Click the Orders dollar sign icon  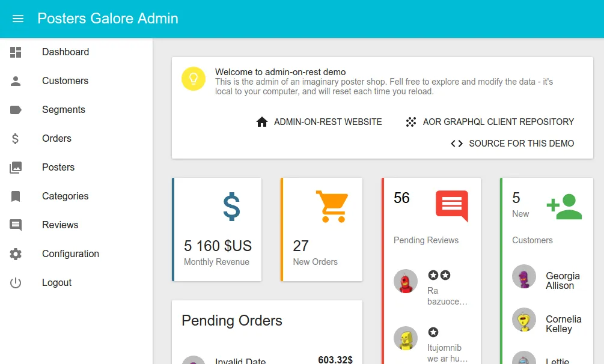(16, 139)
